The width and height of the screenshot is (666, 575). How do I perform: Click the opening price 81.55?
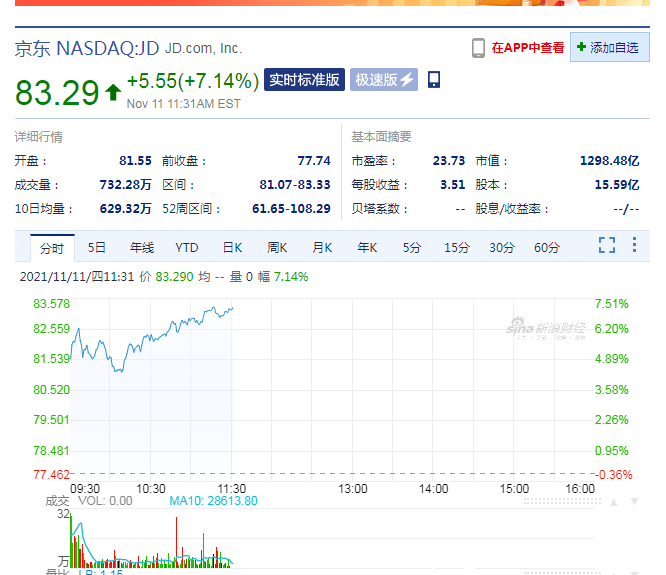(x=135, y=161)
